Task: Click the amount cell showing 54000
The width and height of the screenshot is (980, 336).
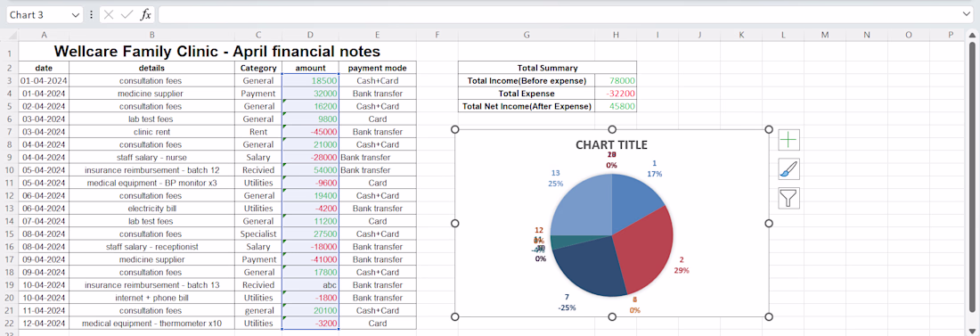Action: [311, 170]
